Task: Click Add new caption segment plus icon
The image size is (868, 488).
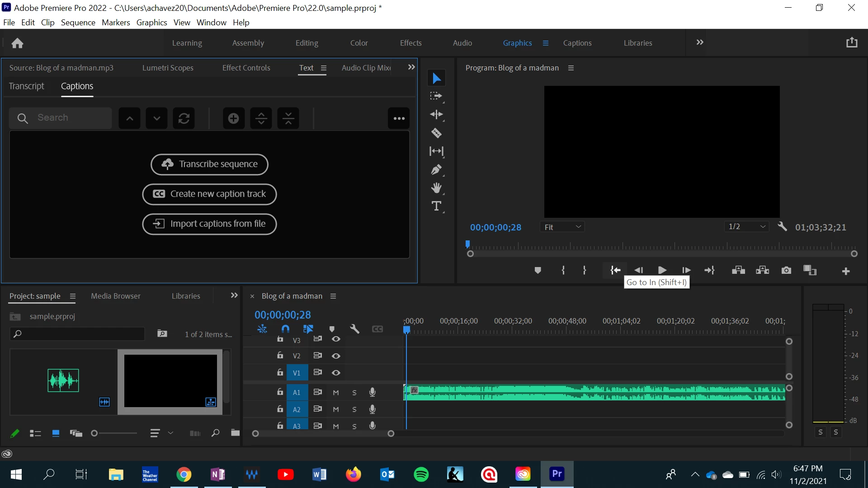Action: click(233, 118)
